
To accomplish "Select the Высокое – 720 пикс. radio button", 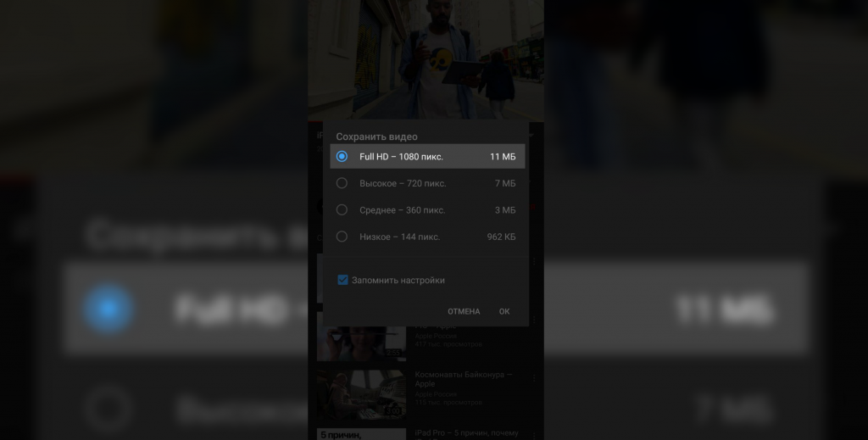I will coord(342,183).
